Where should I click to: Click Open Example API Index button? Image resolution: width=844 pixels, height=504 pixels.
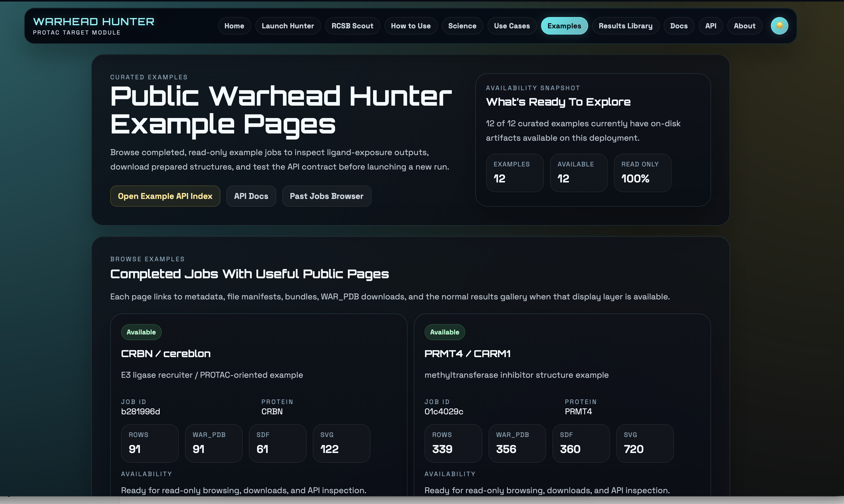(165, 196)
